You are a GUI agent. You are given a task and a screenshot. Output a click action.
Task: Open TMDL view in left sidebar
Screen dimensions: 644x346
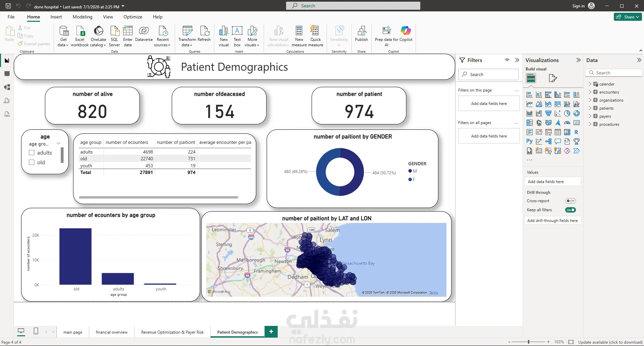click(x=7, y=114)
